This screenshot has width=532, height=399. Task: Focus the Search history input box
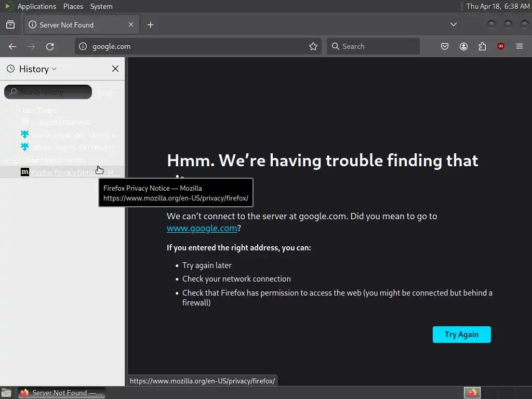[x=48, y=92]
